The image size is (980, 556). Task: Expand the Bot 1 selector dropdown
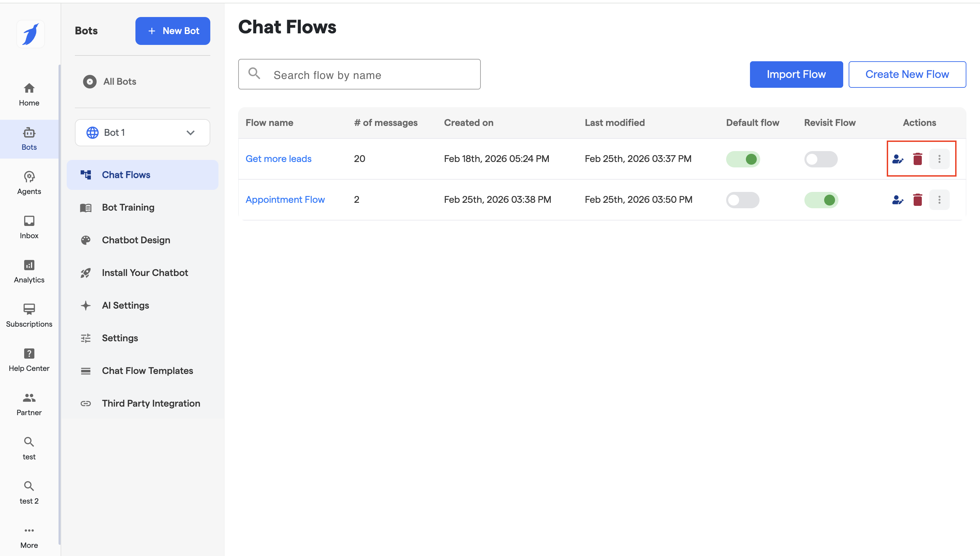(142, 132)
